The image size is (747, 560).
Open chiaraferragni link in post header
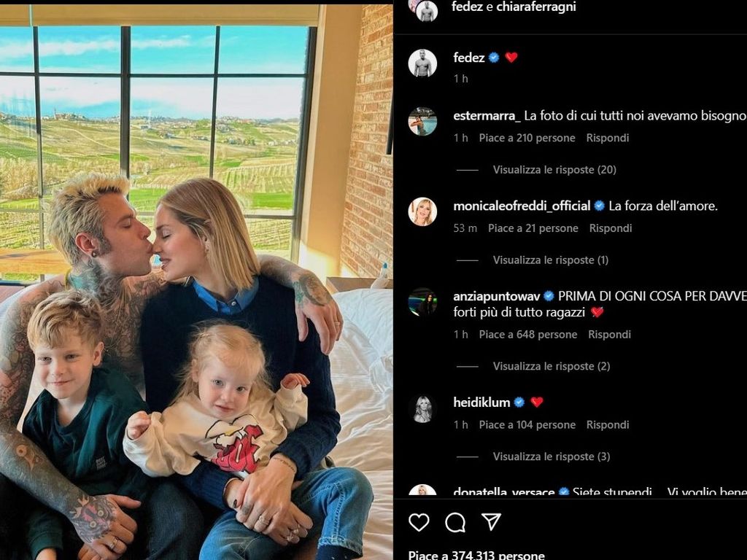[x=536, y=7]
